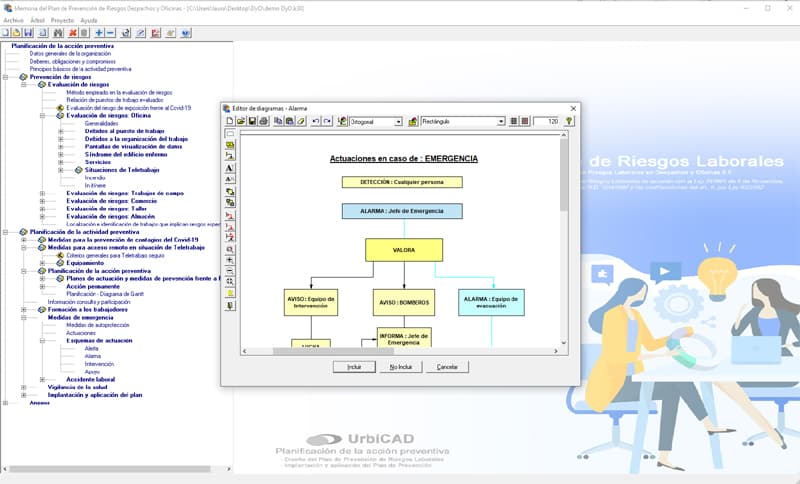Click the No Incluir button
The height and width of the screenshot is (484, 800).
pos(401,367)
